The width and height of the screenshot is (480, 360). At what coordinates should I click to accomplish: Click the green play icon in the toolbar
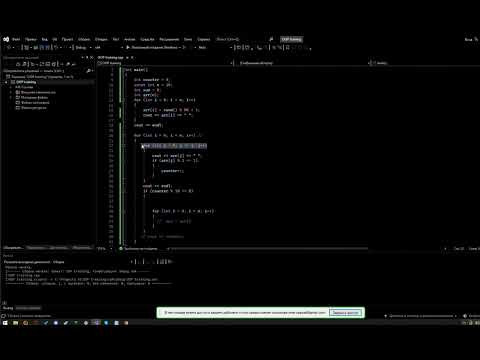click(x=128, y=48)
